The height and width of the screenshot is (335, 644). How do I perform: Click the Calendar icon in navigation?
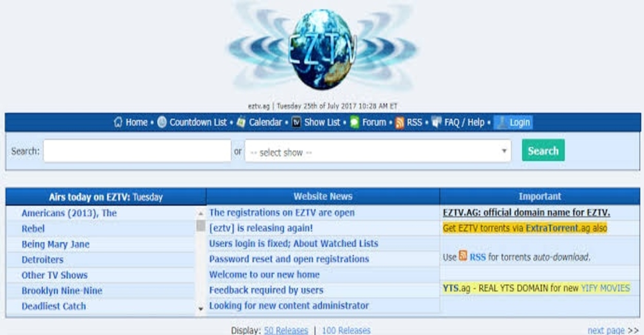tap(241, 122)
